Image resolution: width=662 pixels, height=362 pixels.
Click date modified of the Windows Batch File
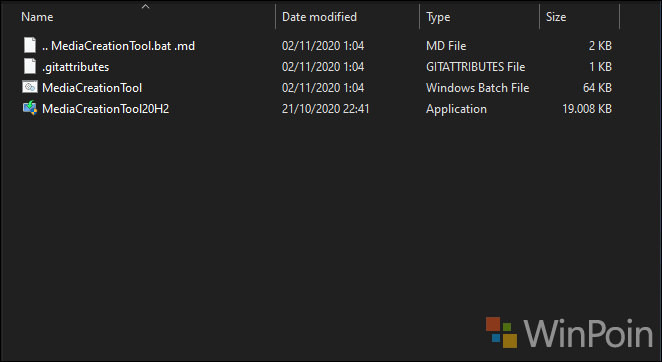[x=323, y=88]
